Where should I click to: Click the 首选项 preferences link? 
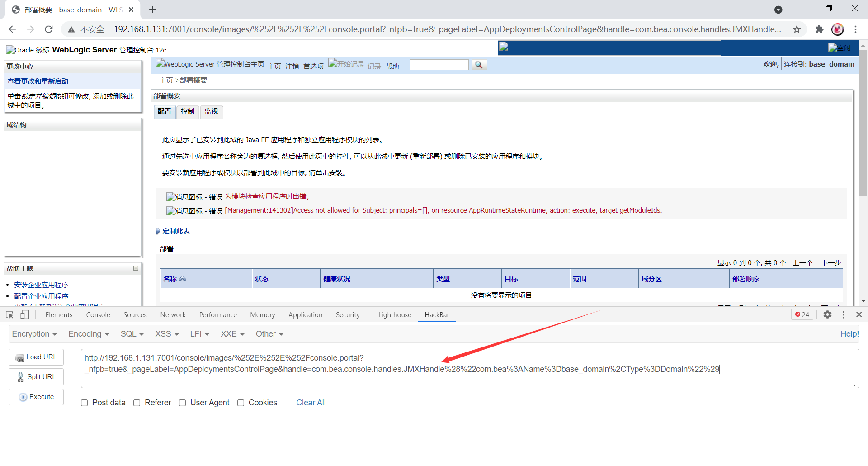[x=314, y=67]
